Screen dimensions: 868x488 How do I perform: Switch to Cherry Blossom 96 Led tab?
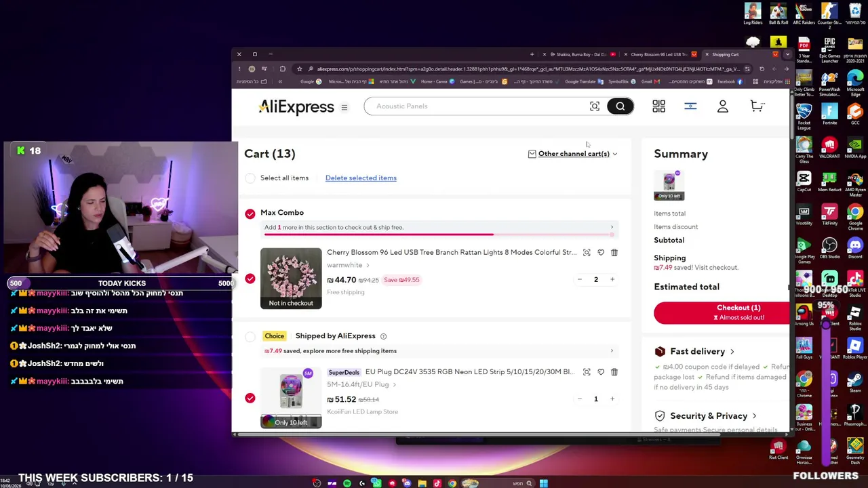pyautogui.click(x=659, y=54)
